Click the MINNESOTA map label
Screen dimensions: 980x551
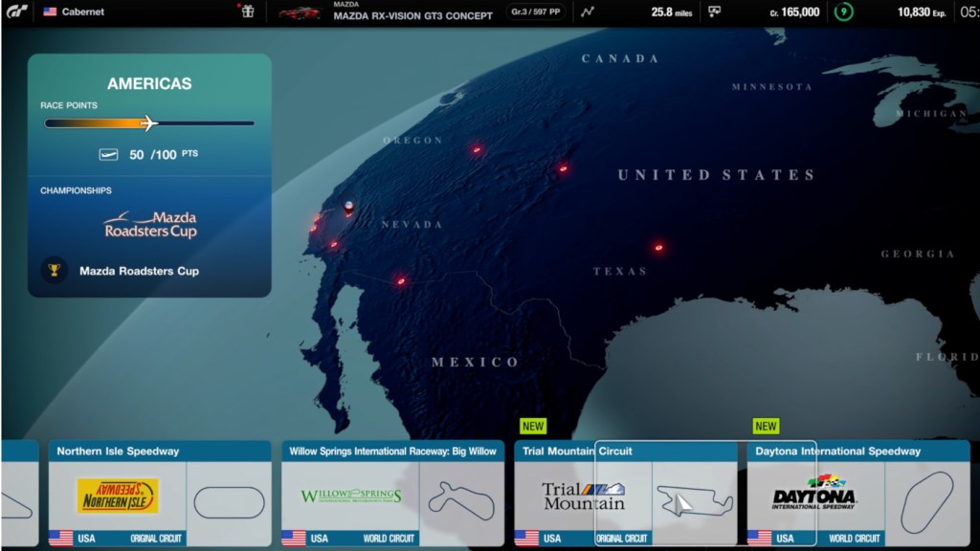772,87
